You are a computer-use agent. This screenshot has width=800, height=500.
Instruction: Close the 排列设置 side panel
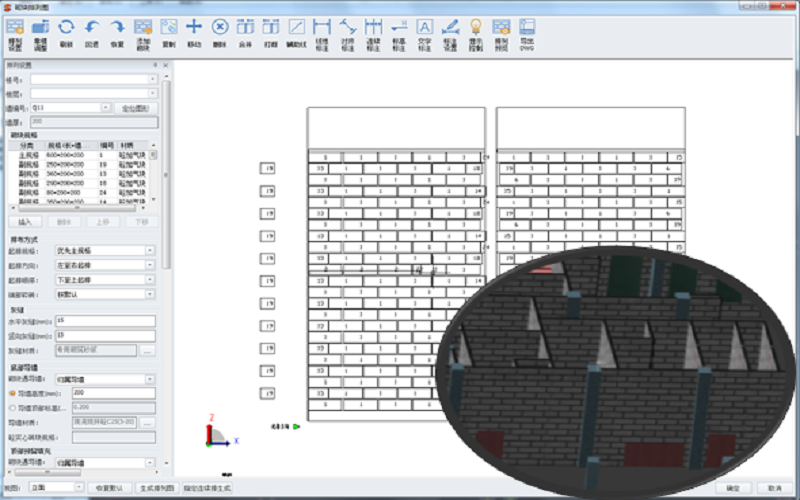pyautogui.click(x=165, y=65)
